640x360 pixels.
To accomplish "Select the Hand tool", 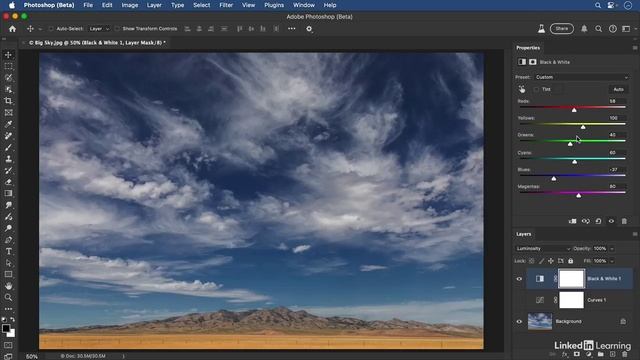I will [8, 286].
